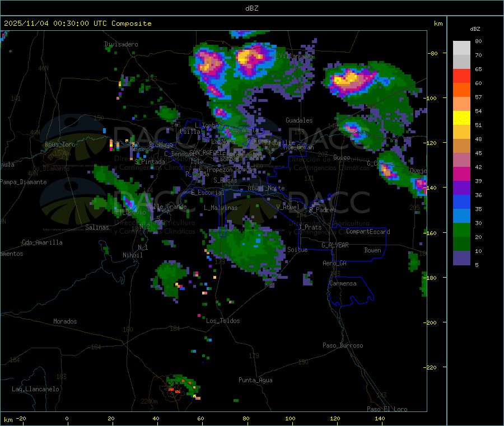This screenshot has width=504, height=426.
Task: Click the 'Morados' map label
Action: (x=65, y=321)
